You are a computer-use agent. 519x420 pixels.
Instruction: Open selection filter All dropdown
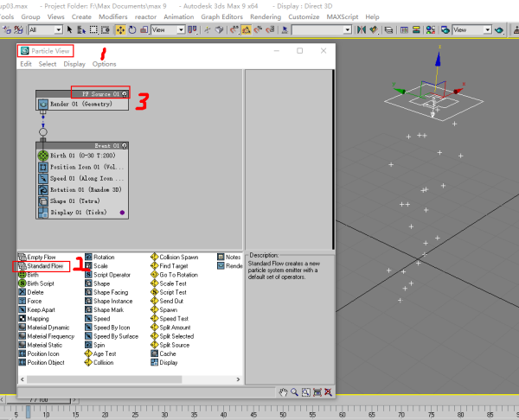coord(45,29)
